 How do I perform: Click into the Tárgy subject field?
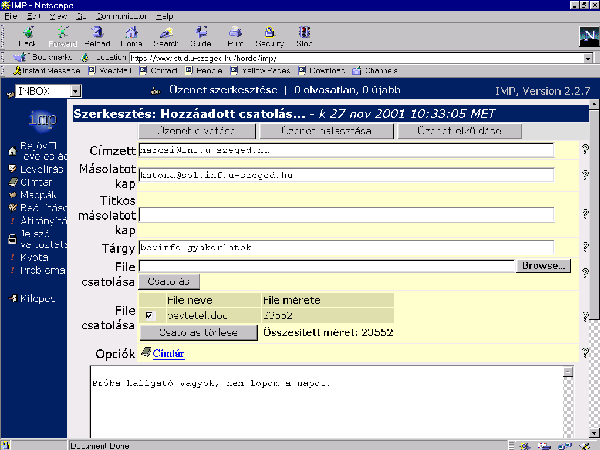pyautogui.click(x=346, y=248)
